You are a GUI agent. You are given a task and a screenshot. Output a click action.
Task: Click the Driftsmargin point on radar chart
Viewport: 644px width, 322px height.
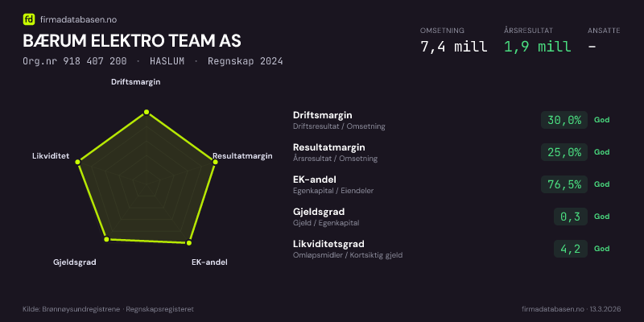pos(147,114)
